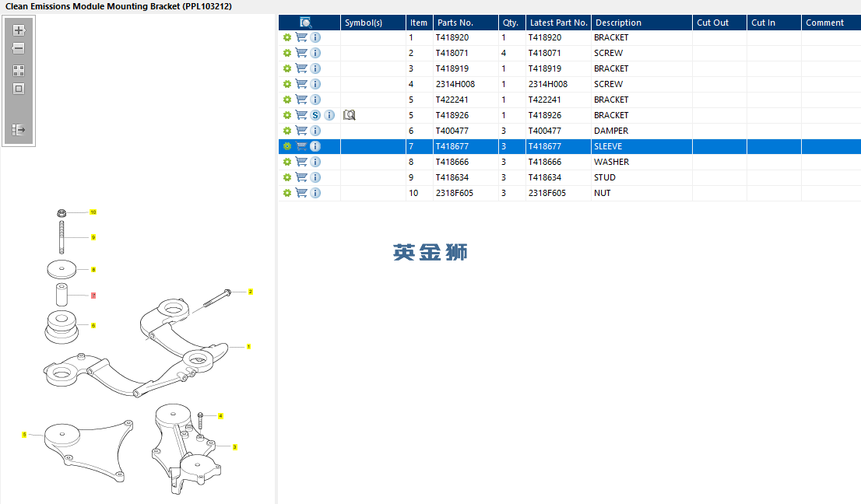Image resolution: width=861 pixels, height=504 pixels.
Task: Add 2314H008 SCREW to cart
Action: click(301, 84)
